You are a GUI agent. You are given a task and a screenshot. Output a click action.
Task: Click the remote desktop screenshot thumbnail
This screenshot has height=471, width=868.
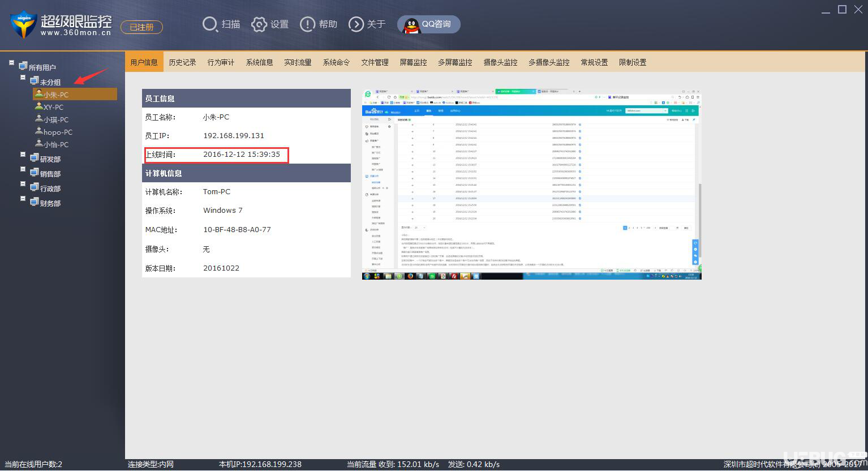[x=531, y=184]
